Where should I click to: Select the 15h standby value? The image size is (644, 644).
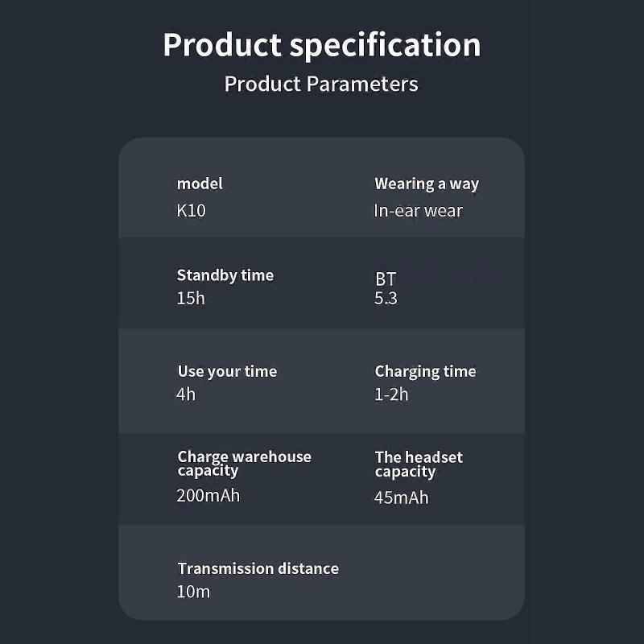(191, 298)
